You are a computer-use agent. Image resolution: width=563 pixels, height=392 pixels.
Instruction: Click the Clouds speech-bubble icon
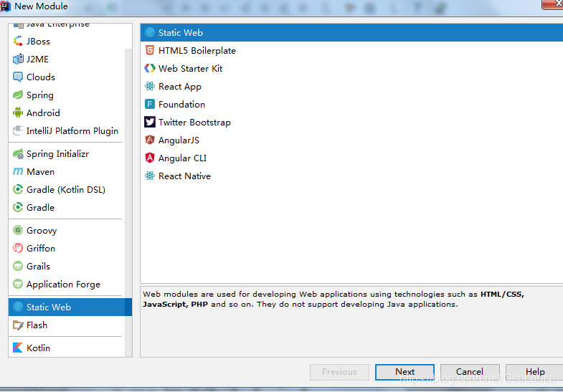18,77
